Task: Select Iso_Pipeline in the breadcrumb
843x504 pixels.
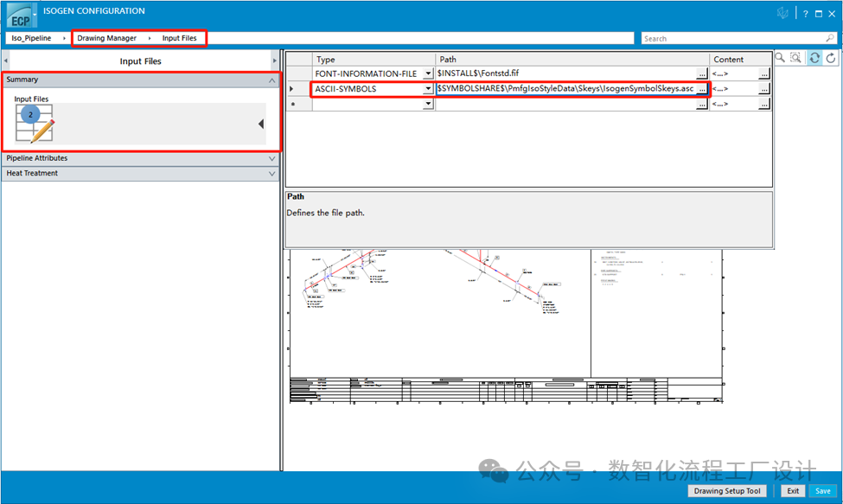Action: [x=31, y=38]
